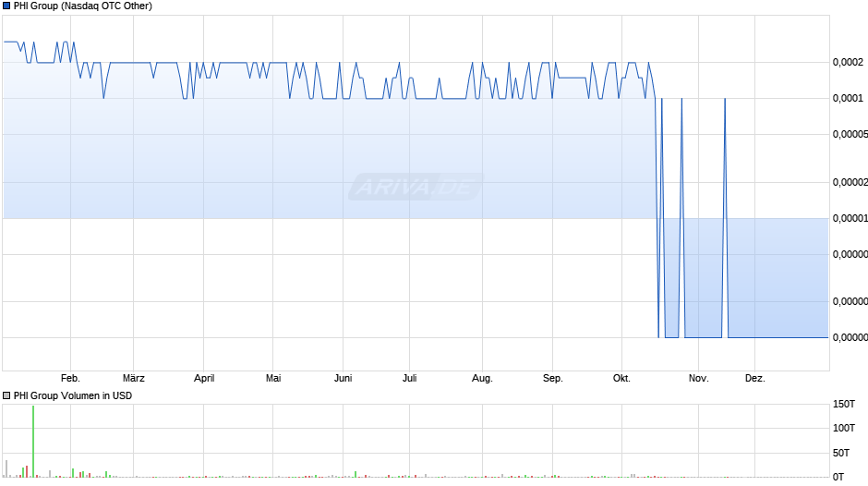The image size is (868, 486).
Task: Click the 'PHI Group (Nasdaq OTC Other)' title
Action: click(x=83, y=6)
